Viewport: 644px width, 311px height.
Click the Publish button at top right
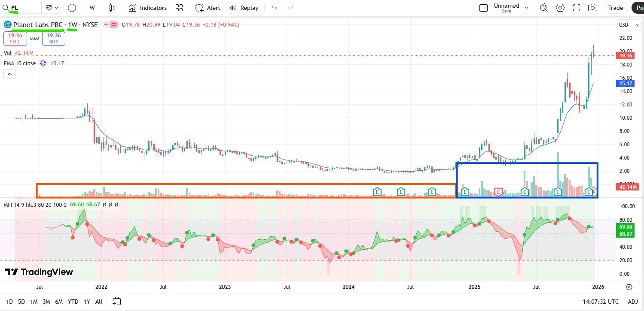[638, 8]
